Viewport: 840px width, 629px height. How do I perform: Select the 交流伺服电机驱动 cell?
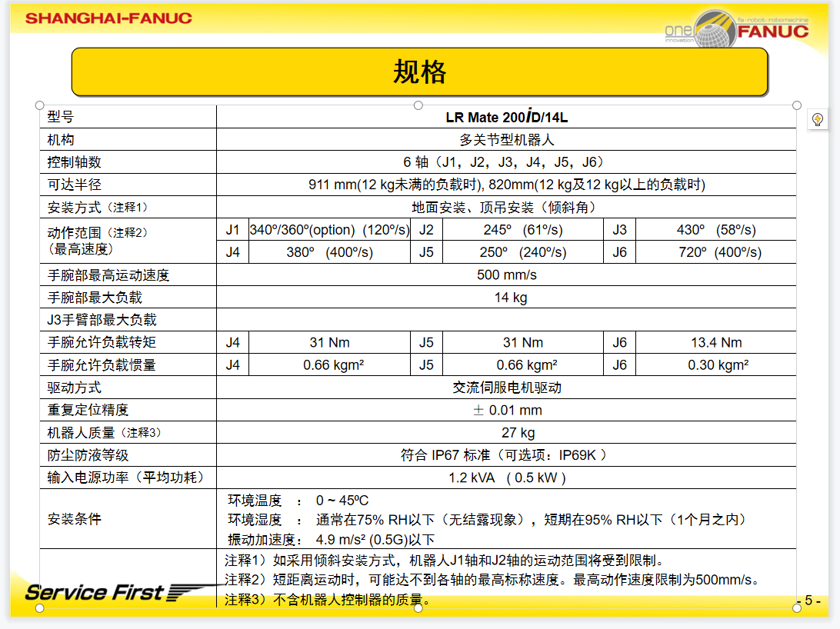(506, 388)
